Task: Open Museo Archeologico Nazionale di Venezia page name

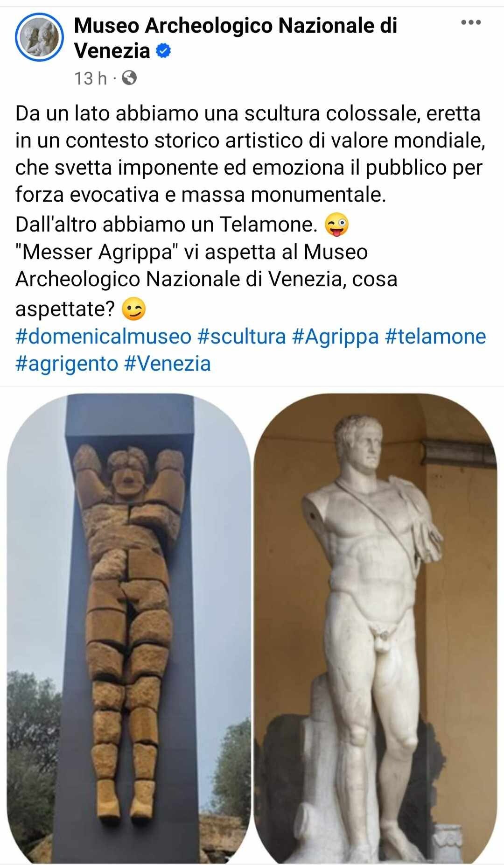Action: [235, 38]
